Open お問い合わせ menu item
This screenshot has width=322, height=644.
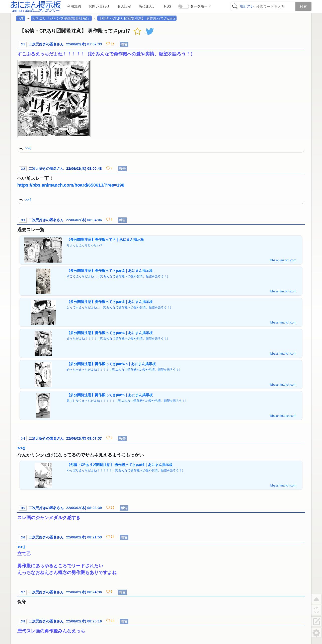99,6
